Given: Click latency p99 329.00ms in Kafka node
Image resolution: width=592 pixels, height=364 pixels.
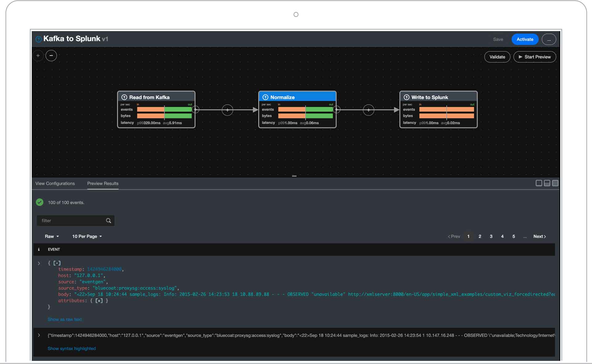Looking at the screenshot, I should (x=149, y=123).
